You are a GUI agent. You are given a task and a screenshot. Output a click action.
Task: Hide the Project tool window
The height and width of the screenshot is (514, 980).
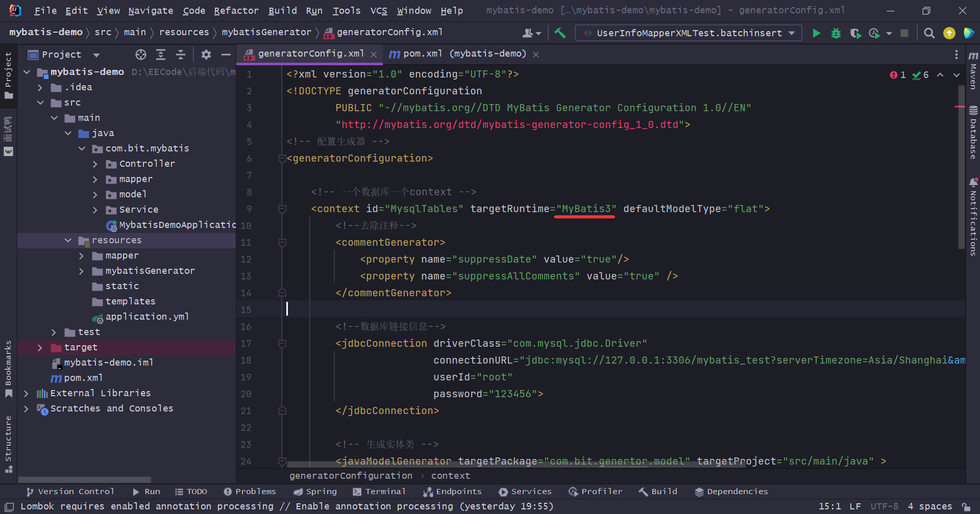[226, 55]
